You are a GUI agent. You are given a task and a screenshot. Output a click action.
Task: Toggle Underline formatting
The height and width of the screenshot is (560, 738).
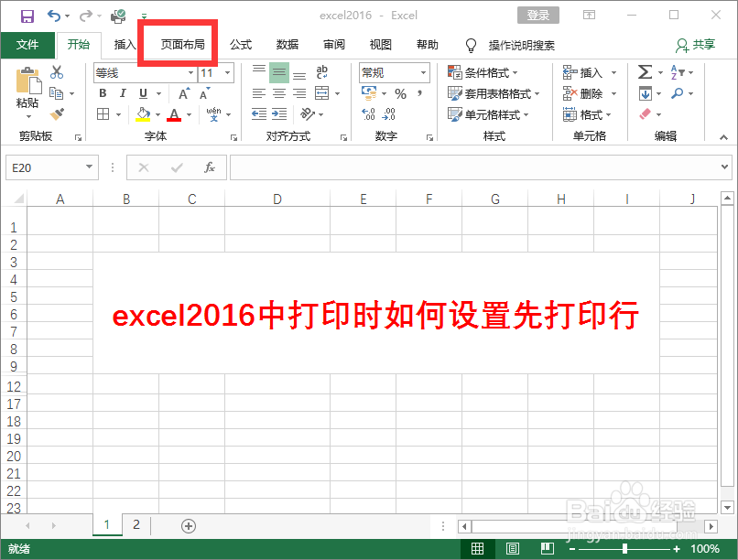point(143,93)
